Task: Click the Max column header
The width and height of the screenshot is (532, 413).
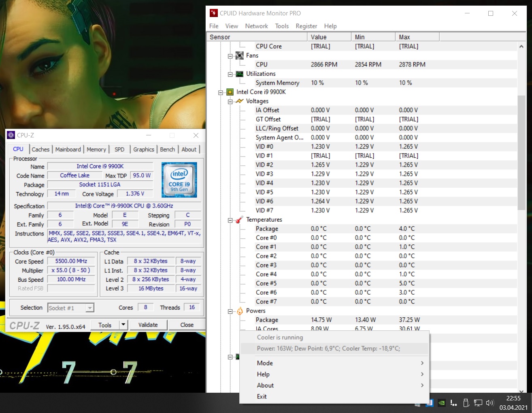Action: [417, 37]
